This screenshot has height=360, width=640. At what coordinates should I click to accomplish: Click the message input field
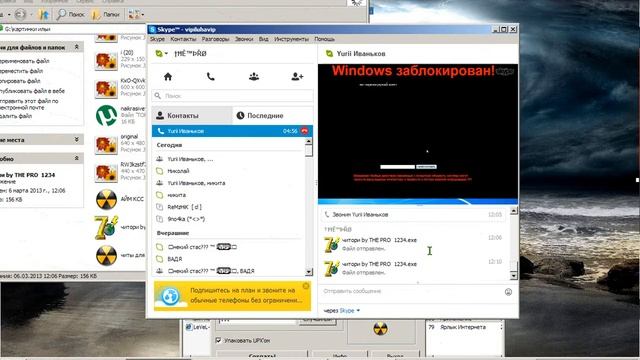point(412,291)
